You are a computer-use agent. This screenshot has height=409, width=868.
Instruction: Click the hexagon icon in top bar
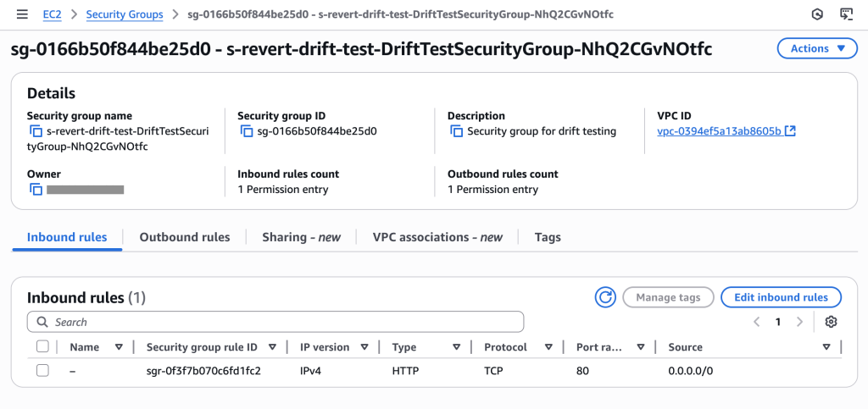pos(817,14)
